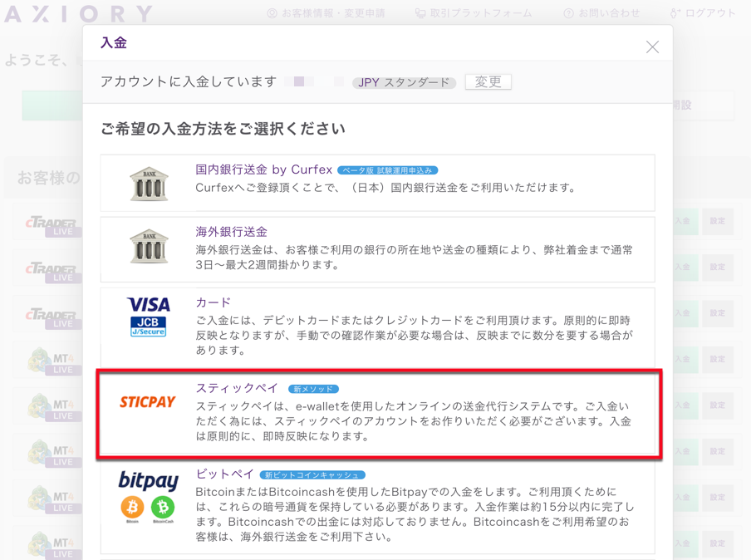751x560 pixels.
Task: Click the VISA logo
Action: click(149, 305)
